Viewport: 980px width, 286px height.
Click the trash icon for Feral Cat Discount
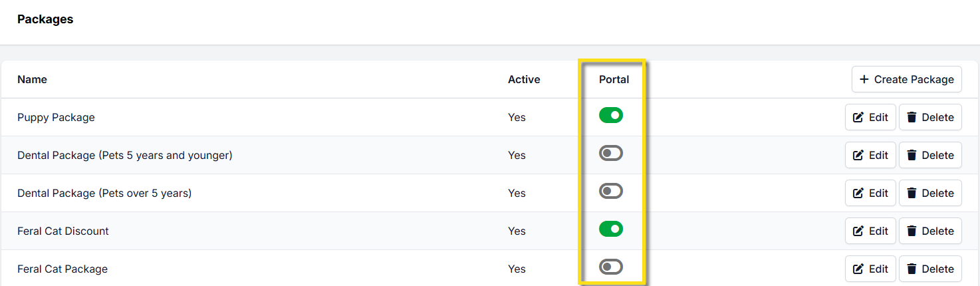pos(912,231)
